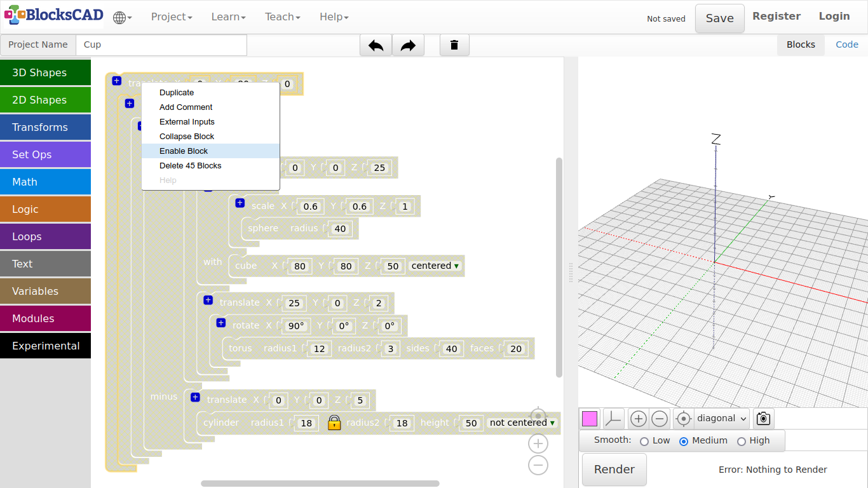Open the cube centered dropdown

(435, 266)
